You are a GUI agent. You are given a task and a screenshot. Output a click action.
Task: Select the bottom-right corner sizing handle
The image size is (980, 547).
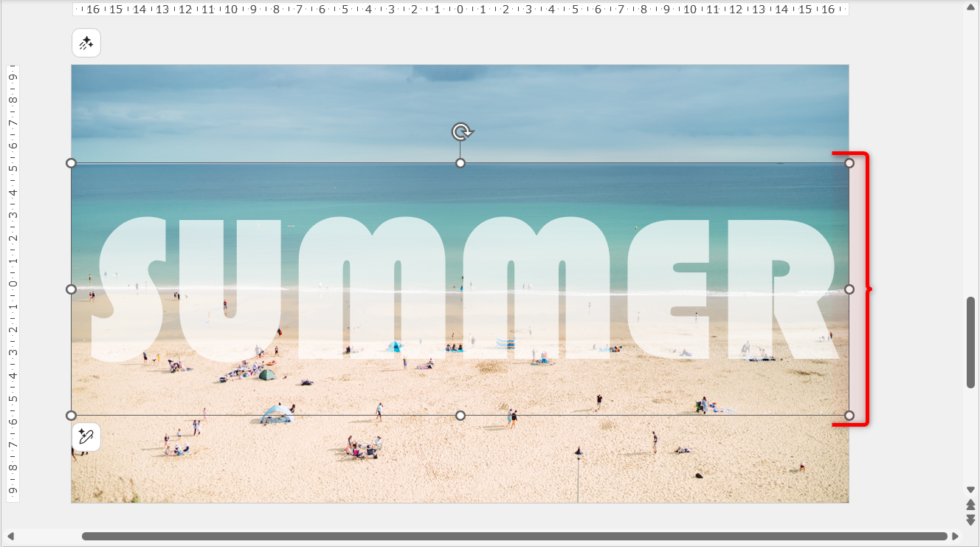[x=849, y=416]
